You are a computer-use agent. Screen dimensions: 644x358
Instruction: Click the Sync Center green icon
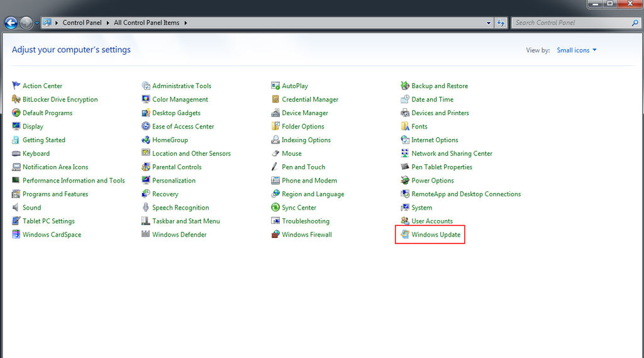click(275, 207)
